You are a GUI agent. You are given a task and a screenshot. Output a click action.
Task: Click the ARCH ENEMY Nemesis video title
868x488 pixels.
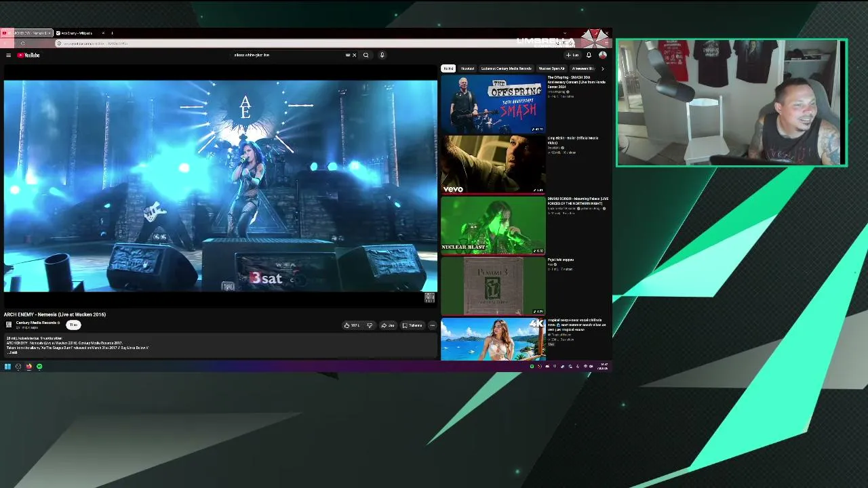(x=55, y=314)
